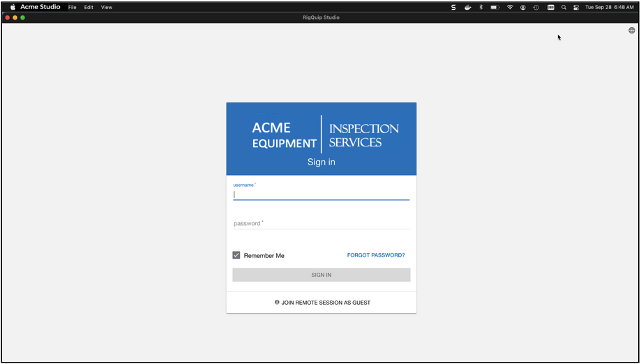Select Join Remote Session as Guest
This screenshot has height=364, width=641.
point(322,303)
